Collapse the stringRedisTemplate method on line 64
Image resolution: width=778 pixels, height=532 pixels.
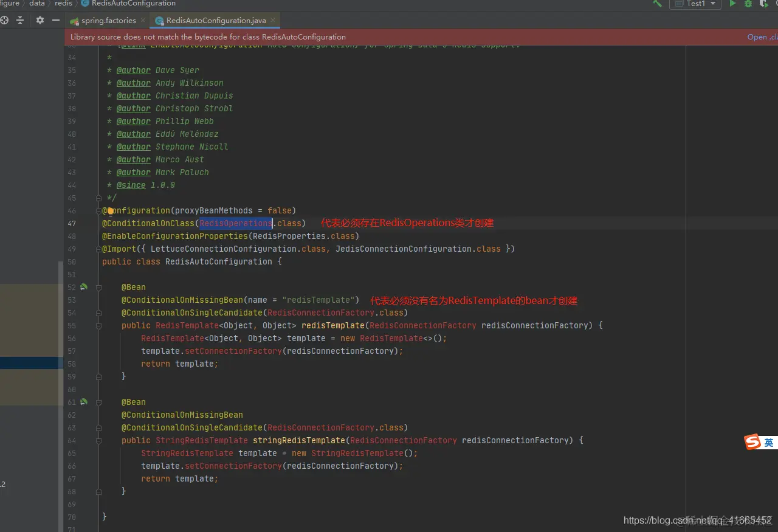98,441
